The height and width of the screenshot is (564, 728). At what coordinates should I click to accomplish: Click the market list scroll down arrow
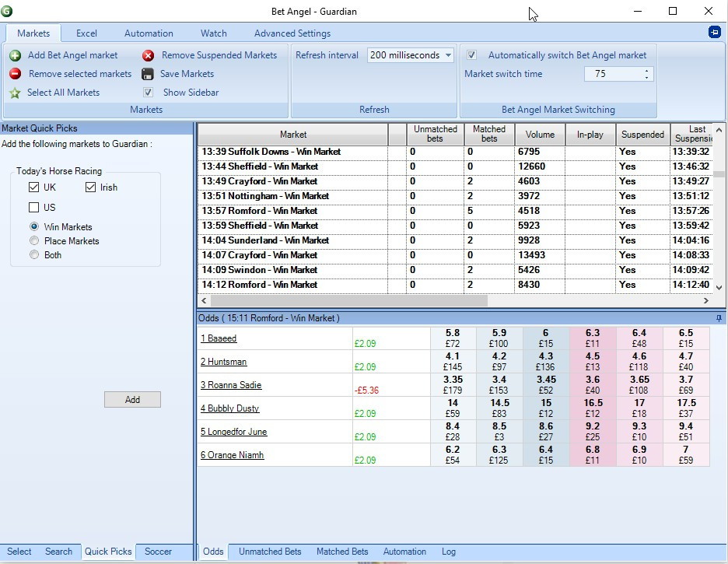[719, 288]
